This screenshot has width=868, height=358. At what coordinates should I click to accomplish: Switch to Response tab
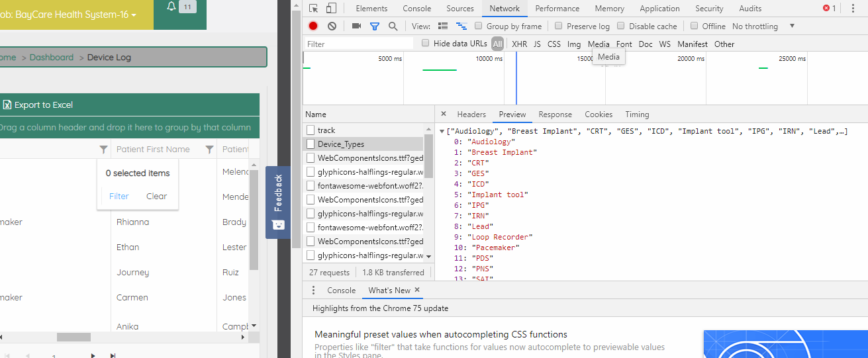[555, 114]
